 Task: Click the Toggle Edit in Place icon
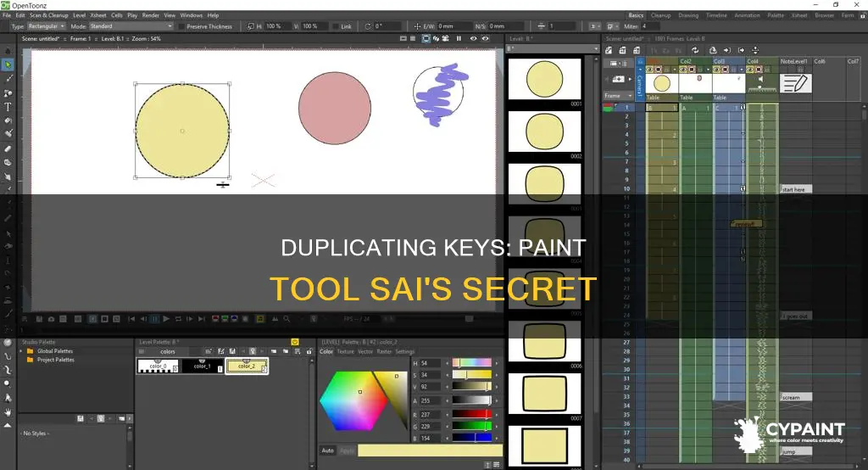click(755, 50)
